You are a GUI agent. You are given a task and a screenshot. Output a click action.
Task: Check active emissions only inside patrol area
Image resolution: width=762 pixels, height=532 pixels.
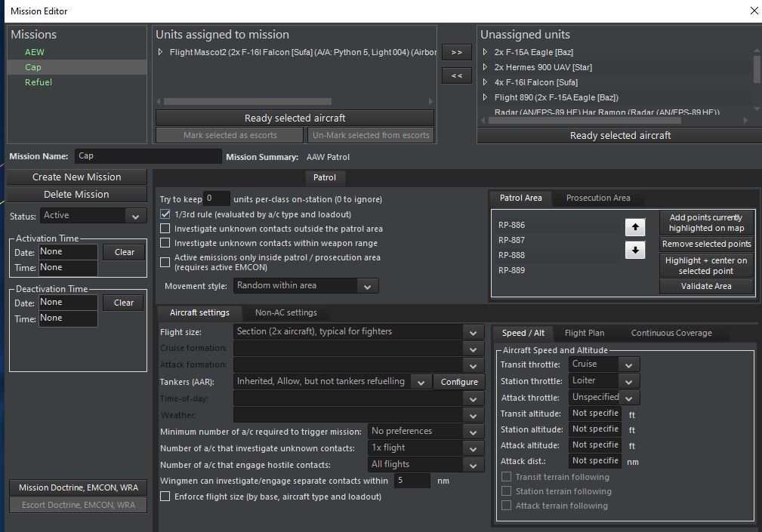[165, 262]
